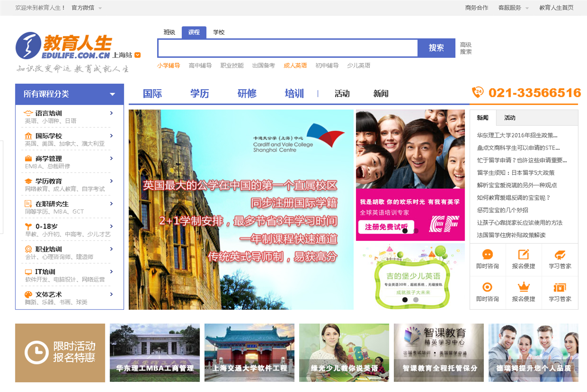
Task: Open the 绿光少儿教你说英语 thumbnail
Action: [x=344, y=353]
